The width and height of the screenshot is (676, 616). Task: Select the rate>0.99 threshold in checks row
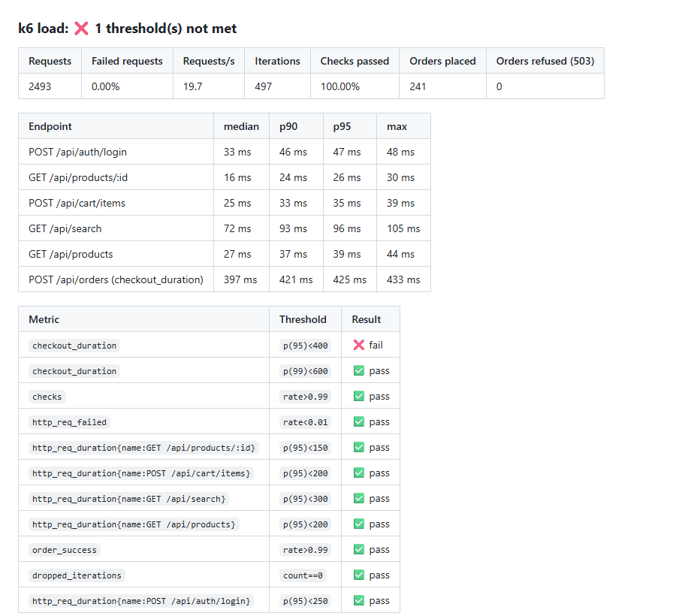click(305, 397)
